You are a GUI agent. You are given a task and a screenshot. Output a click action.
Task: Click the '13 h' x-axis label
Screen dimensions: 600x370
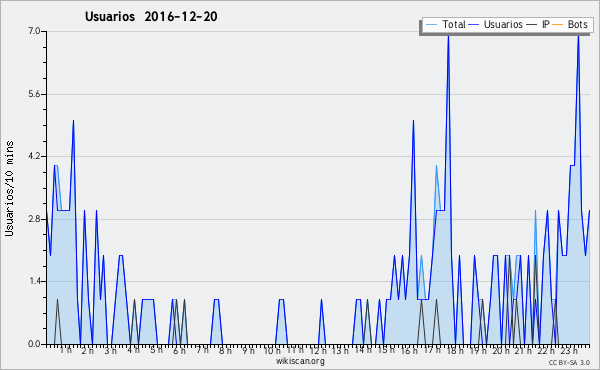340,350
